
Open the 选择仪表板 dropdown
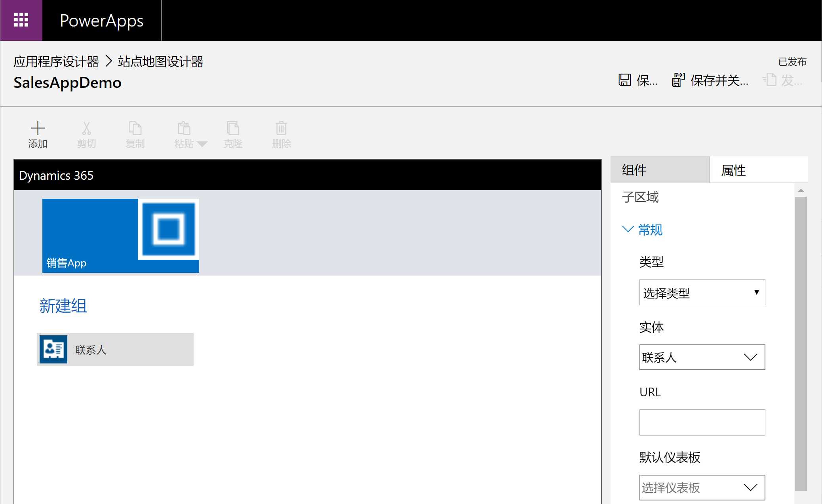[x=702, y=487]
